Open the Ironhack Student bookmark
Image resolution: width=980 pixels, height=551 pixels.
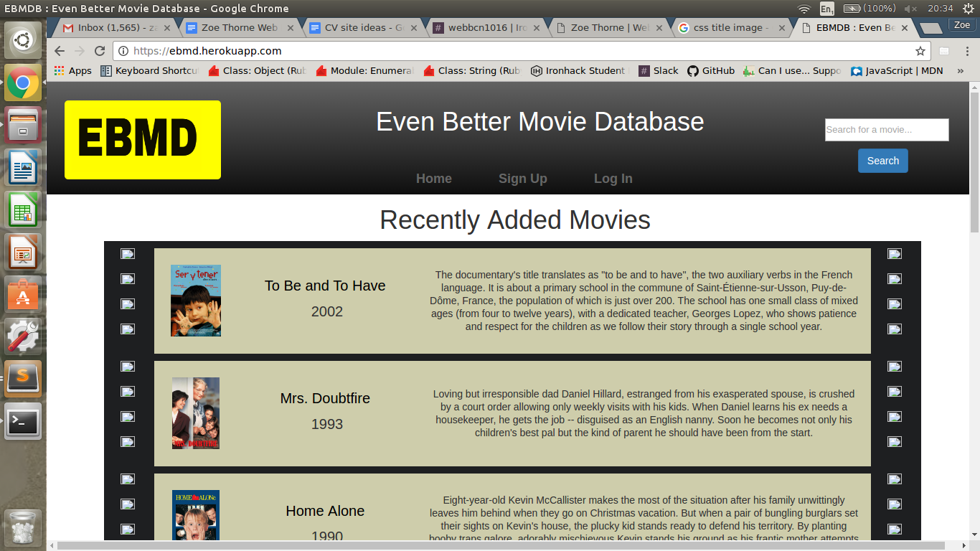click(578, 70)
